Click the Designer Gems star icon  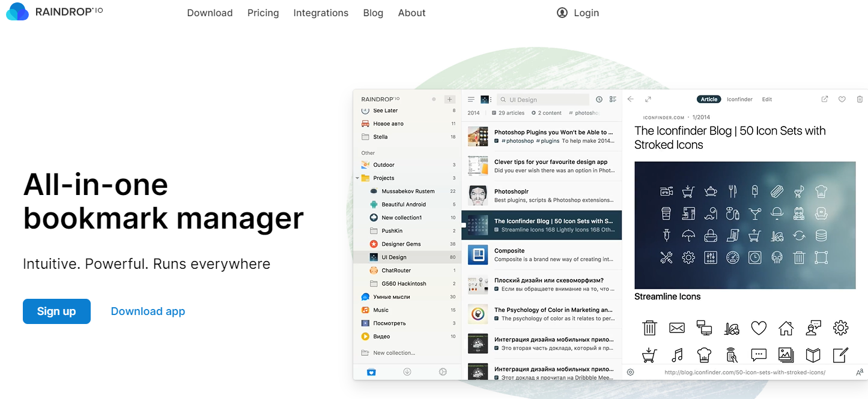coord(374,244)
